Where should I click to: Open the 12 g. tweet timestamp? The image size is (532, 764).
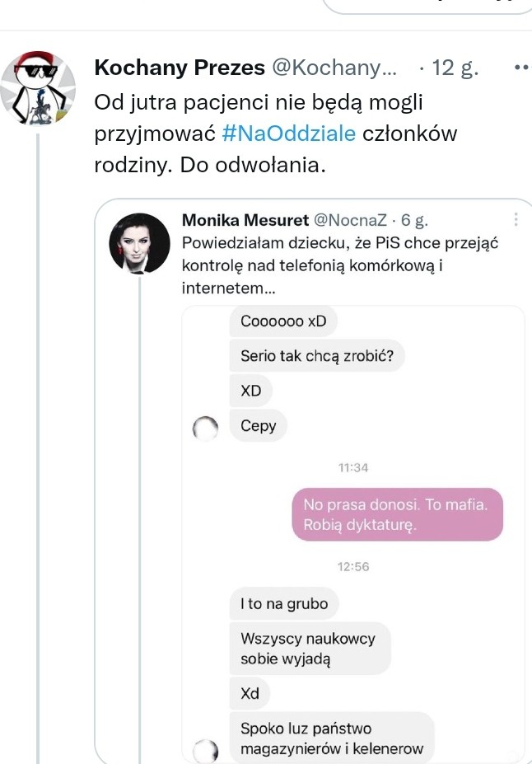point(455,68)
